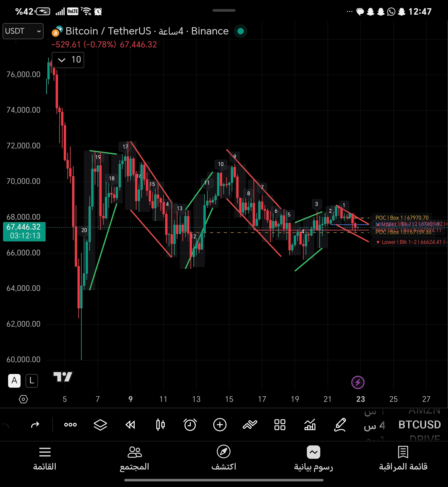Open the USDT currency dropdown
This screenshot has width=448, height=487.
pyautogui.click(x=23, y=31)
